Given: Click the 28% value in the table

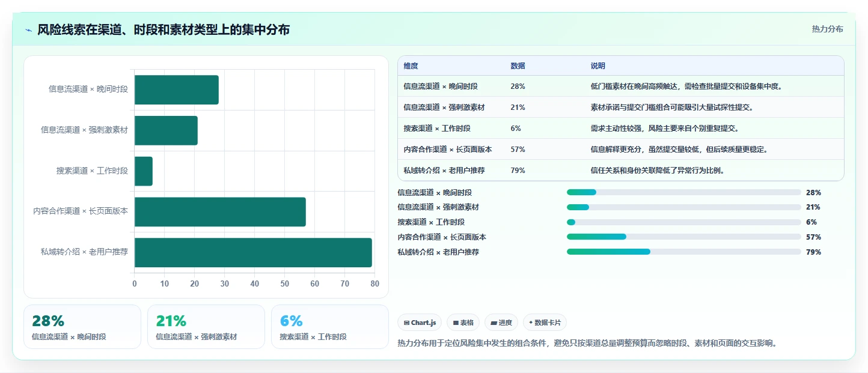Looking at the screenshot, I should 518,86.
